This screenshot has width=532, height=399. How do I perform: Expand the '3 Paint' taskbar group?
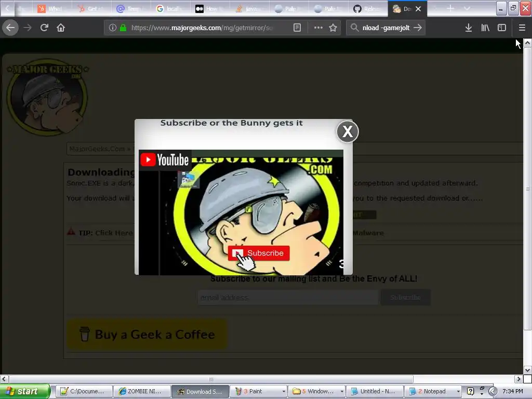[x=258, y=391]
